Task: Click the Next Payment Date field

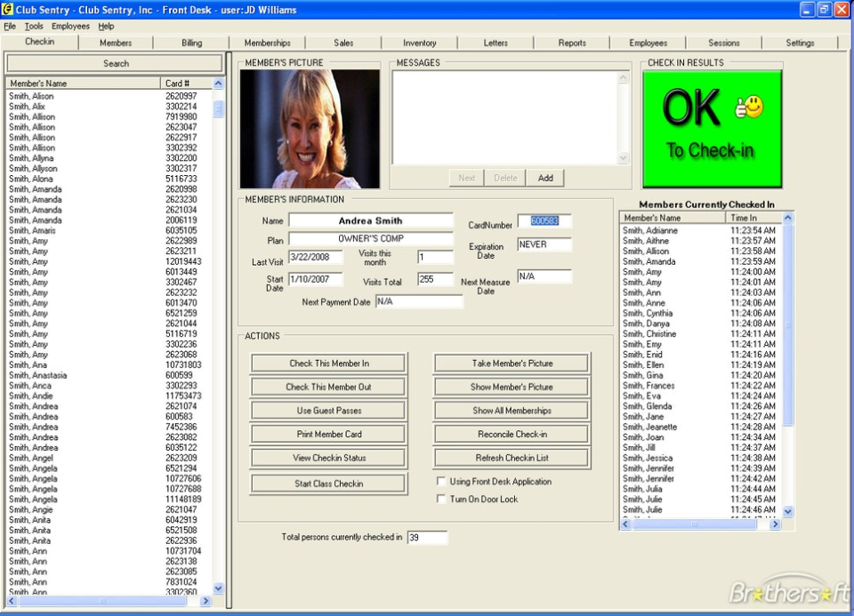Action: [x=419, y=301]
